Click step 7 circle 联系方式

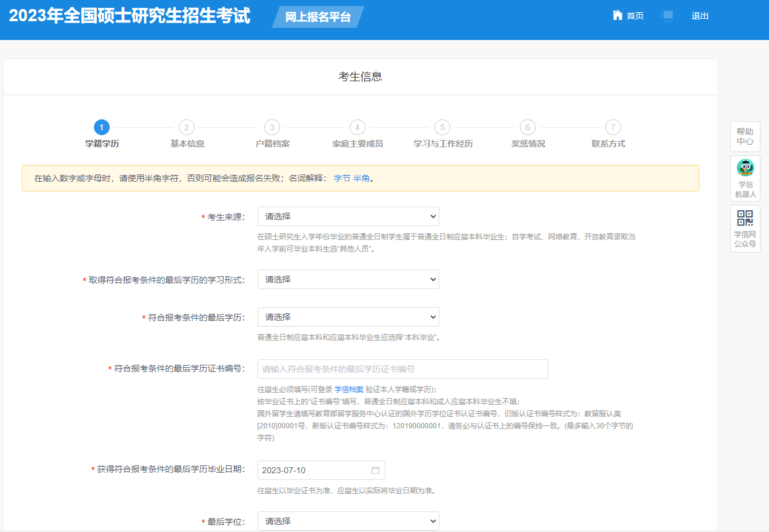tap(613, 127)
